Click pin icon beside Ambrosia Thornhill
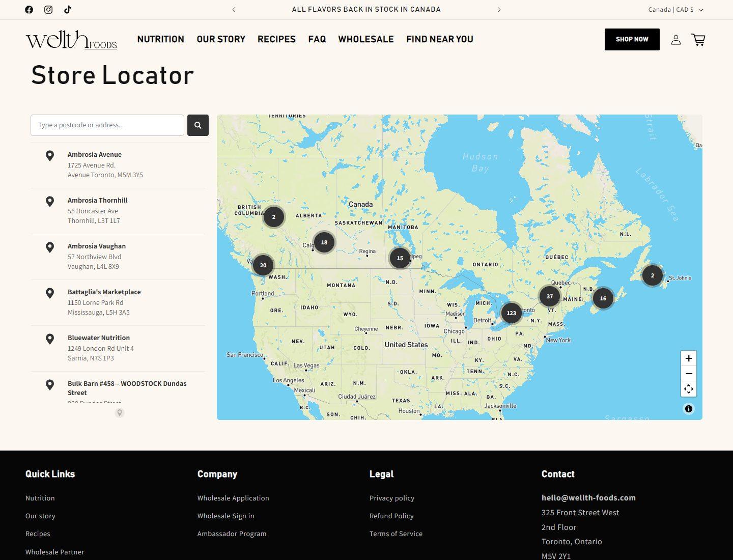 coord(50,202)
